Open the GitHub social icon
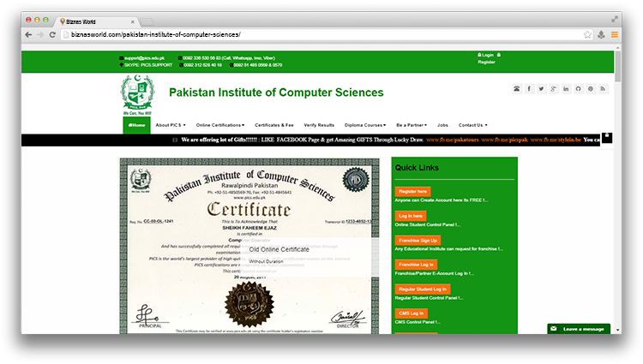 click(x=578, y=88)
